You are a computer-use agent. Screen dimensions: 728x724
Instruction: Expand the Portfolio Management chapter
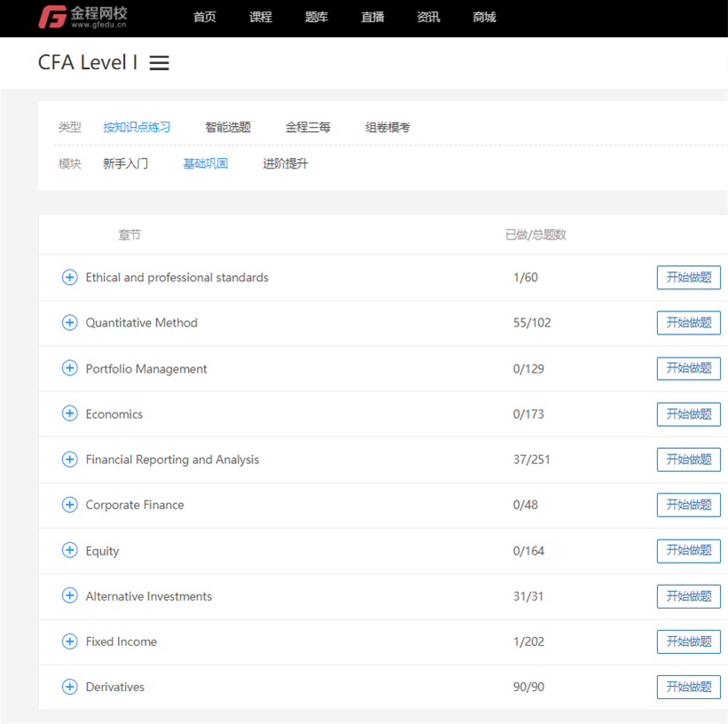70,368
